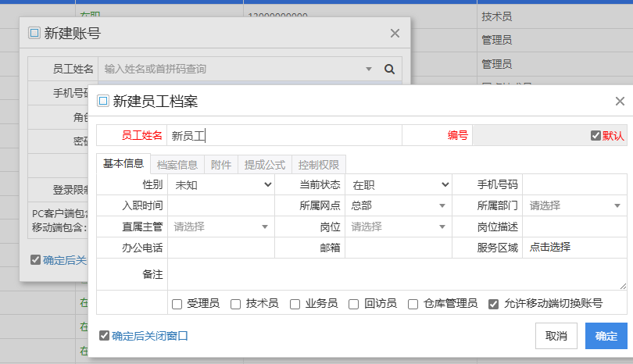Check the 技术员 role checkbox
Screen dimensions: 633x364
pos(235,304)
